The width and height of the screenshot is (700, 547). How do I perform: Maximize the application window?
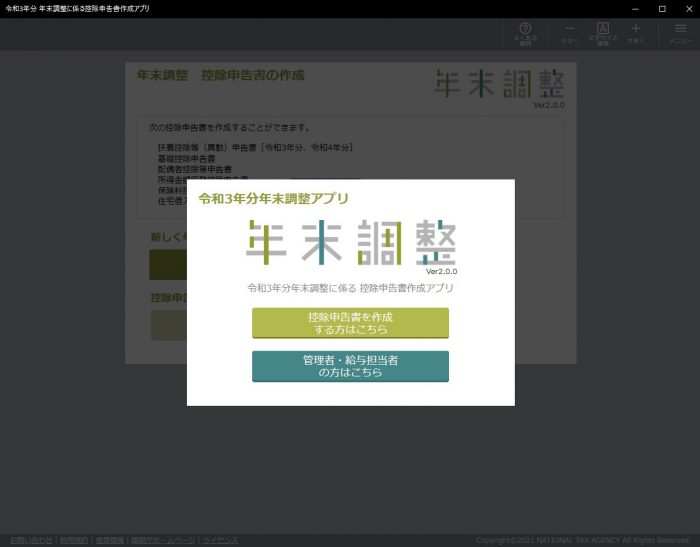[x=662, y=9]
